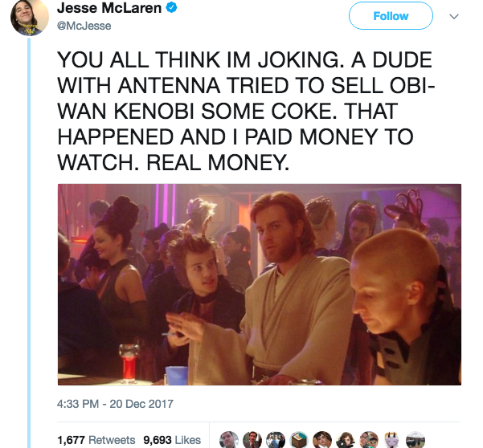The width and height of the screenshot is (483, 448).
Task: Open Jesse McLaren's profile picture
Action: [x=30, y=17]
